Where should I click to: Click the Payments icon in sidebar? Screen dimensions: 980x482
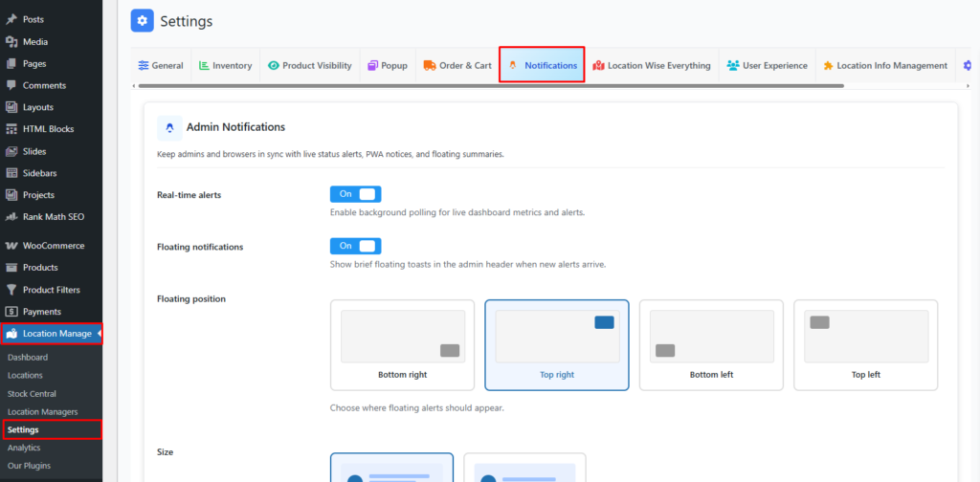pos(11,312)
